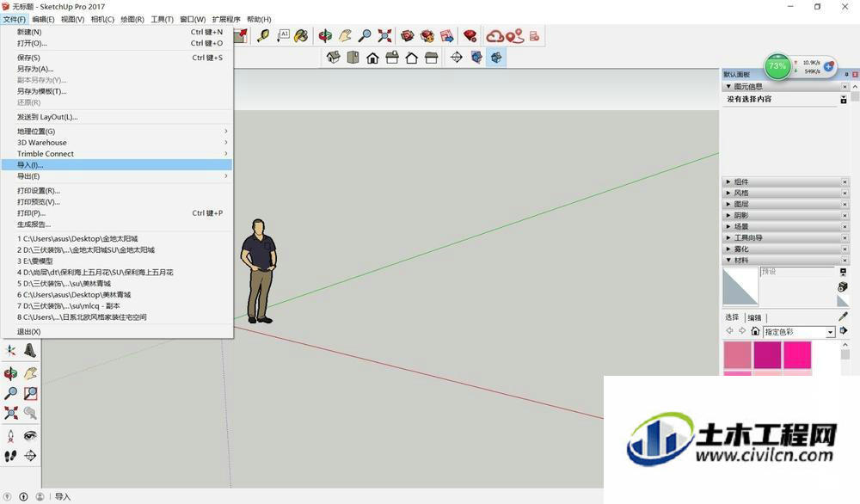Switch to the 选择 materials tab
Image resolution: width=860 pixels, height=504 pixels.
click(x=732, y=317)
